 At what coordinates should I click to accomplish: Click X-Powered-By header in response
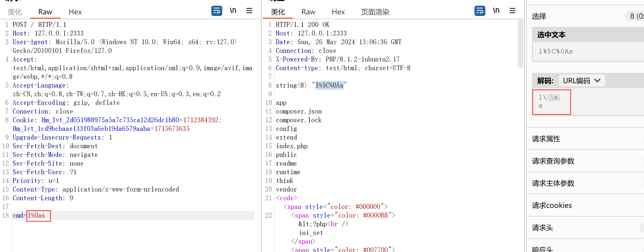coord(338,59)
